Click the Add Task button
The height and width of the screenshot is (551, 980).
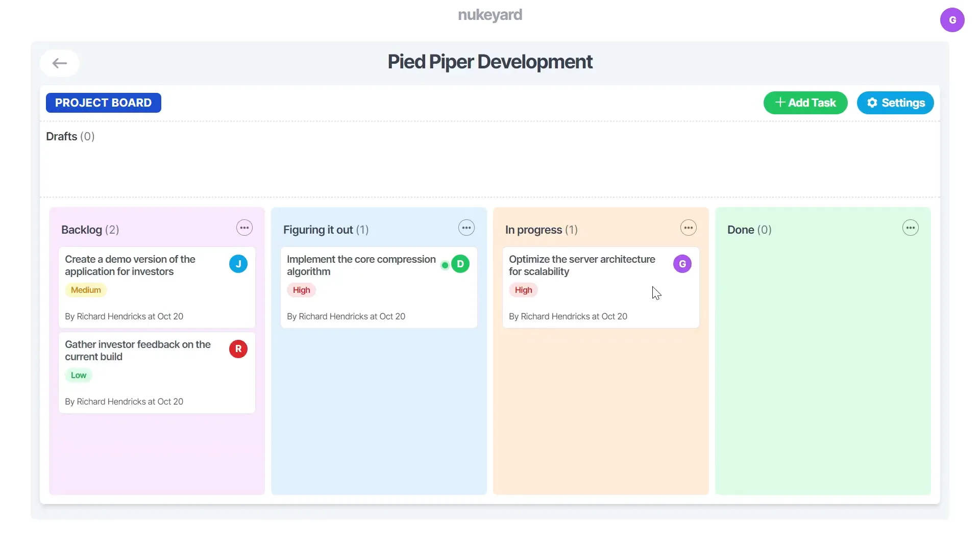coord(805,103)
